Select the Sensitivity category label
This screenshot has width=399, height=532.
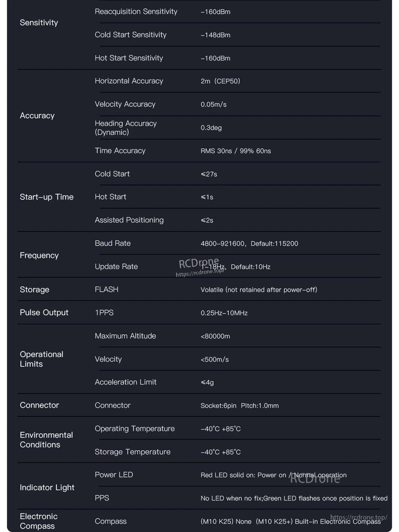click(x=39, y=23)
